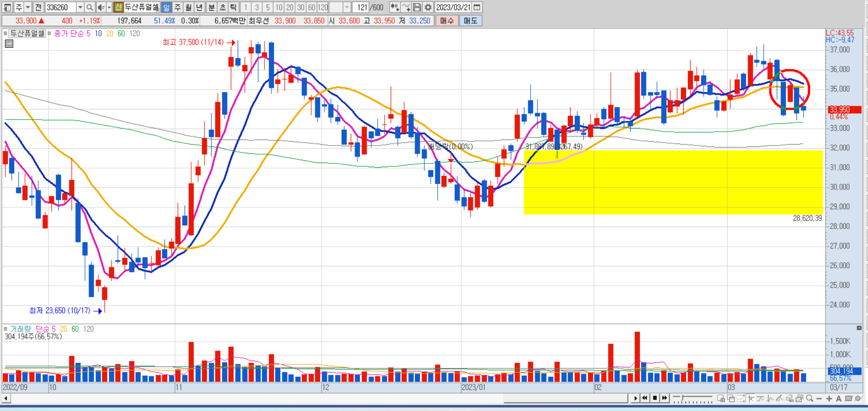Select the 5 interval button
This screenshot has width=868, height=411.
(x=268, y=7)
